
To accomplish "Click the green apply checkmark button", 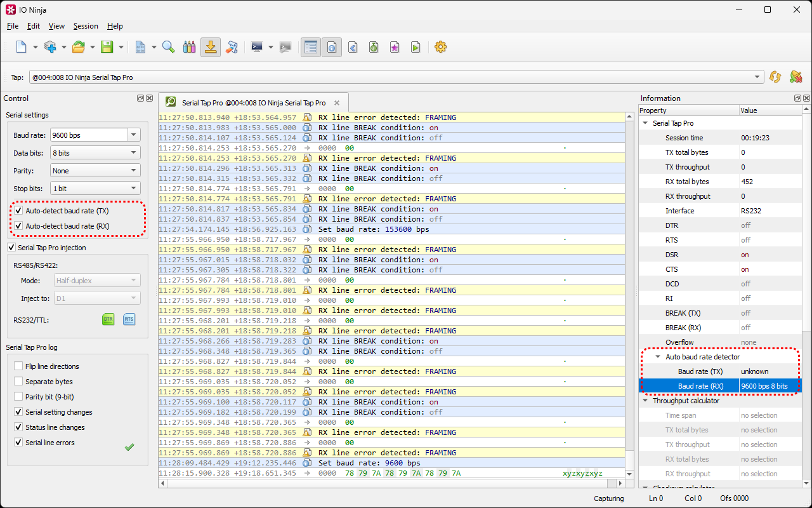I will click(129, 447).
